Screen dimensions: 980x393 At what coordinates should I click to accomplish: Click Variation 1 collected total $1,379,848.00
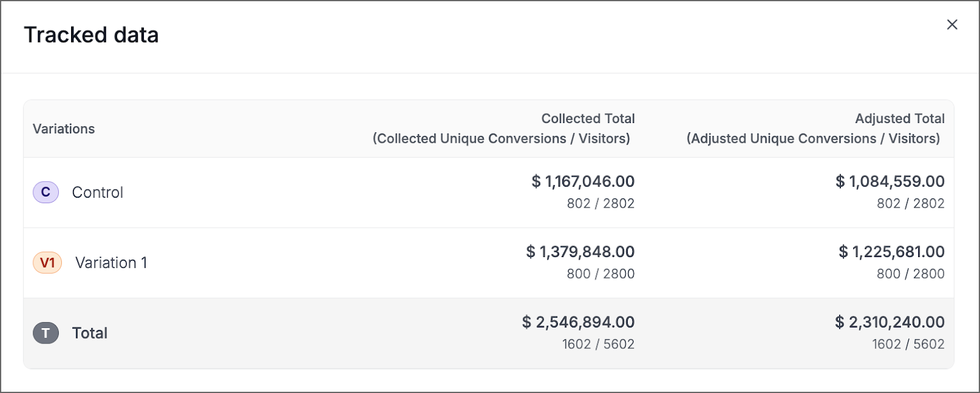coord(580,252)
